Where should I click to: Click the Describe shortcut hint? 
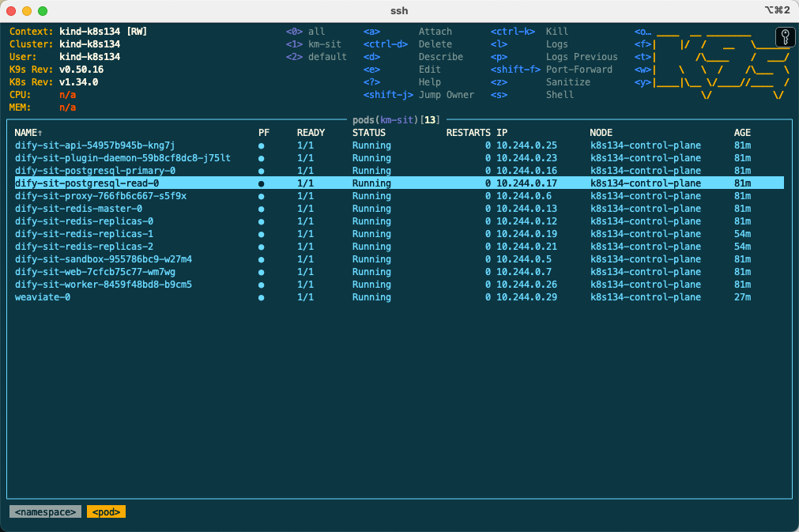[440, 57]
